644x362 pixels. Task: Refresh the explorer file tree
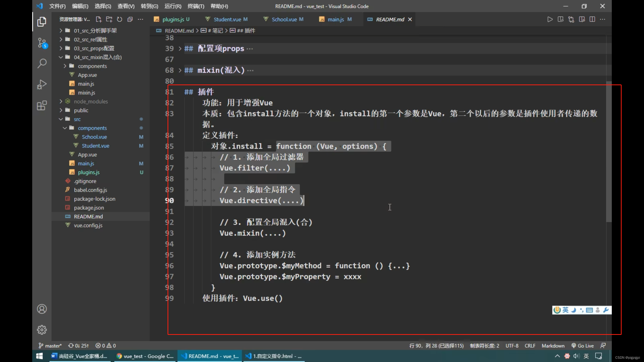[x=119, y=19]
